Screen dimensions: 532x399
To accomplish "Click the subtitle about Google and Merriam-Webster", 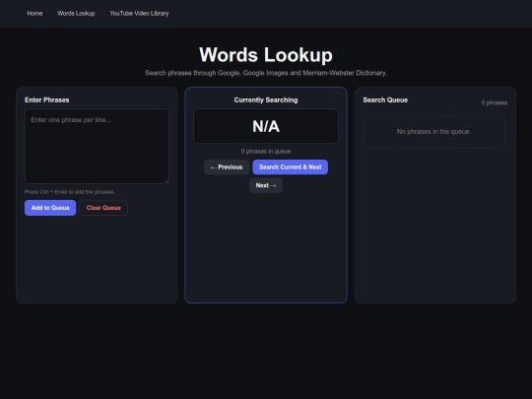I will coord(266,73).
